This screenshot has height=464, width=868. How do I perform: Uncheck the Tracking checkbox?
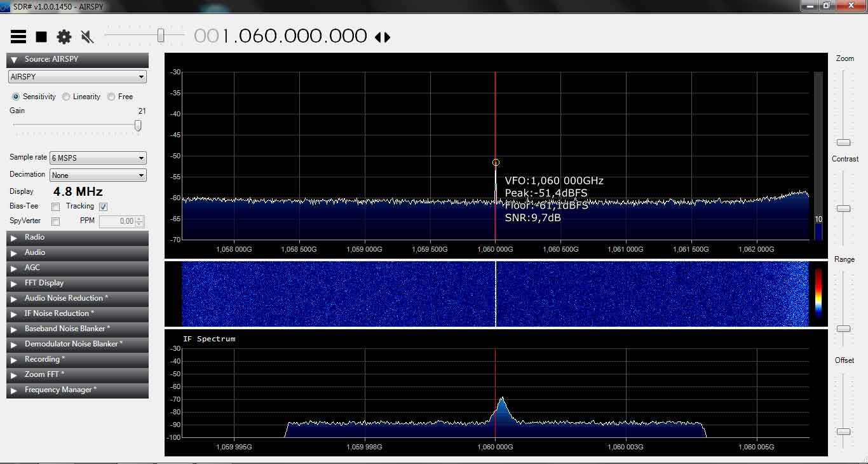click(x=104, y=207)
